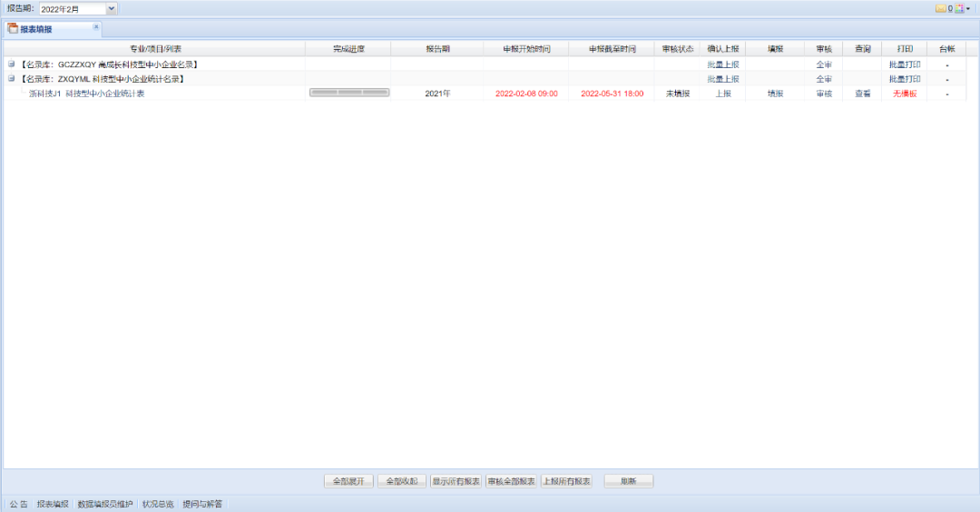Open the 报告期 dropdown arrow
This screenshot has height=512, width=980.
(x=112, y=9)
